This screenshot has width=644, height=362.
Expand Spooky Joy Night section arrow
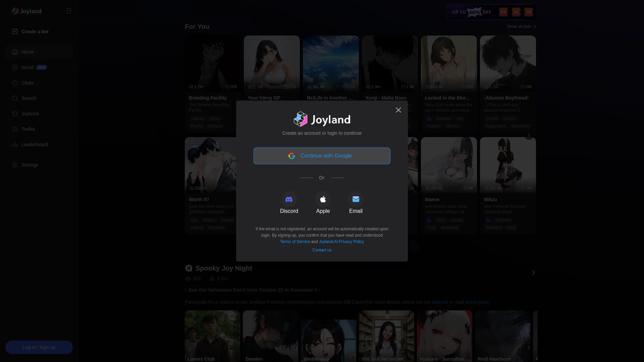[533, 273]
